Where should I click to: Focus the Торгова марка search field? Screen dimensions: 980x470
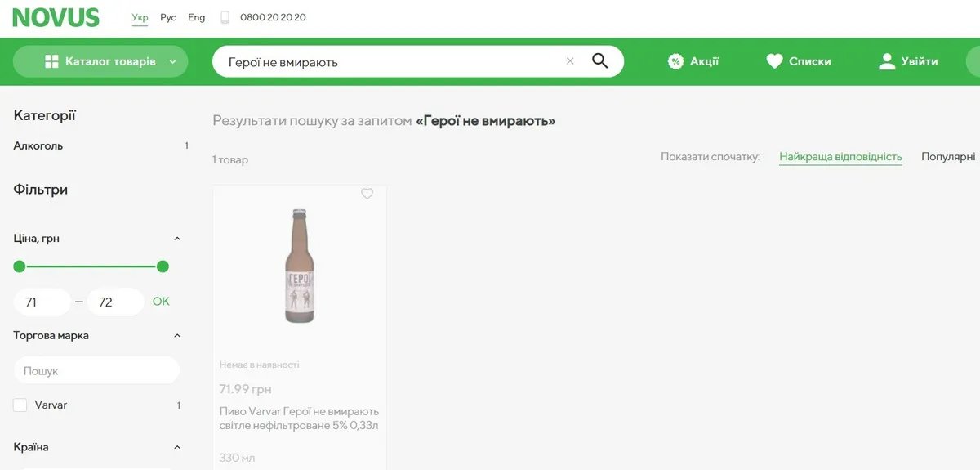pos(96,371)
